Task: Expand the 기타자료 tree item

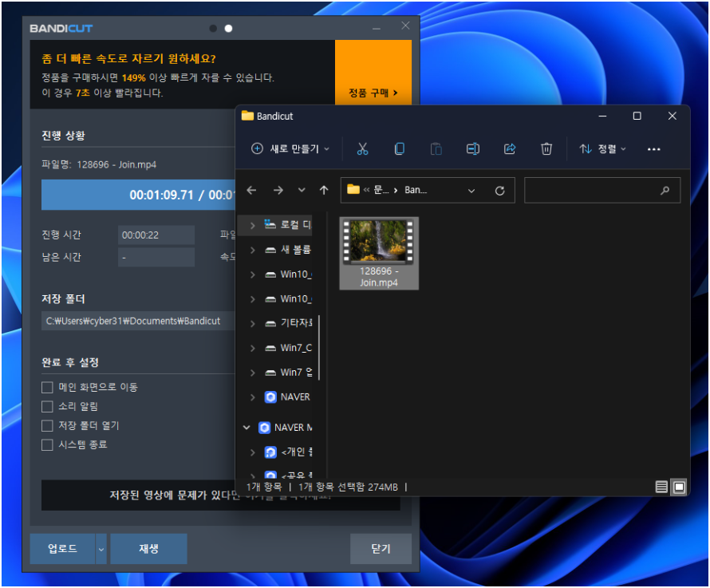Action: [x=253, y=323]
